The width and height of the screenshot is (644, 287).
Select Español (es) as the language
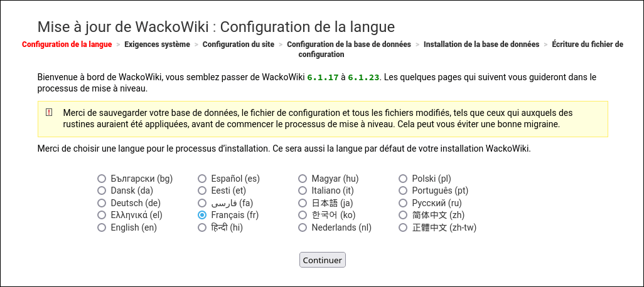202,179
